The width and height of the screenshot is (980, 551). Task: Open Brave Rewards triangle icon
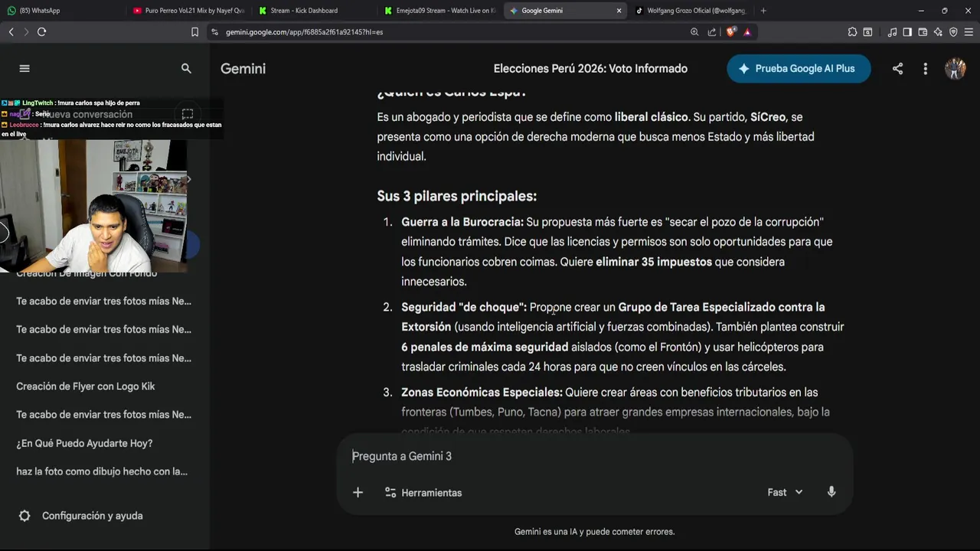747,31
